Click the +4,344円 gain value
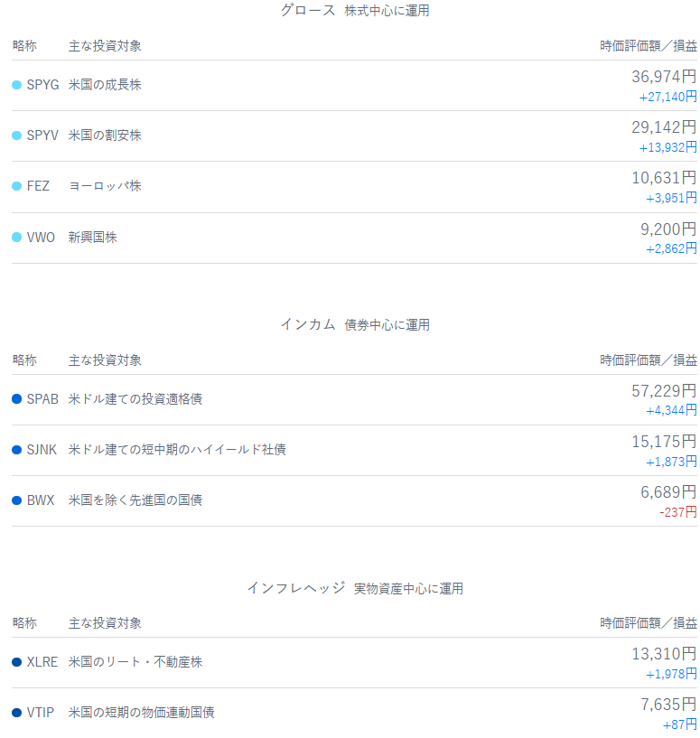This screenshot has width=700, height=738. (671, 410)
